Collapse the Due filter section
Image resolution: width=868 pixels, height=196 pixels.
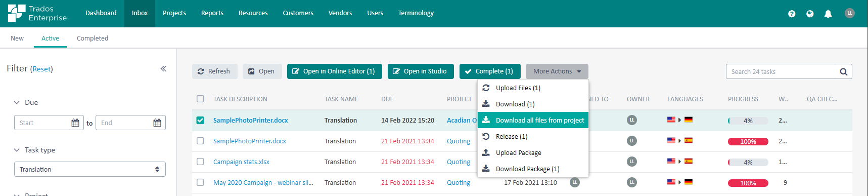coord(17,102)
